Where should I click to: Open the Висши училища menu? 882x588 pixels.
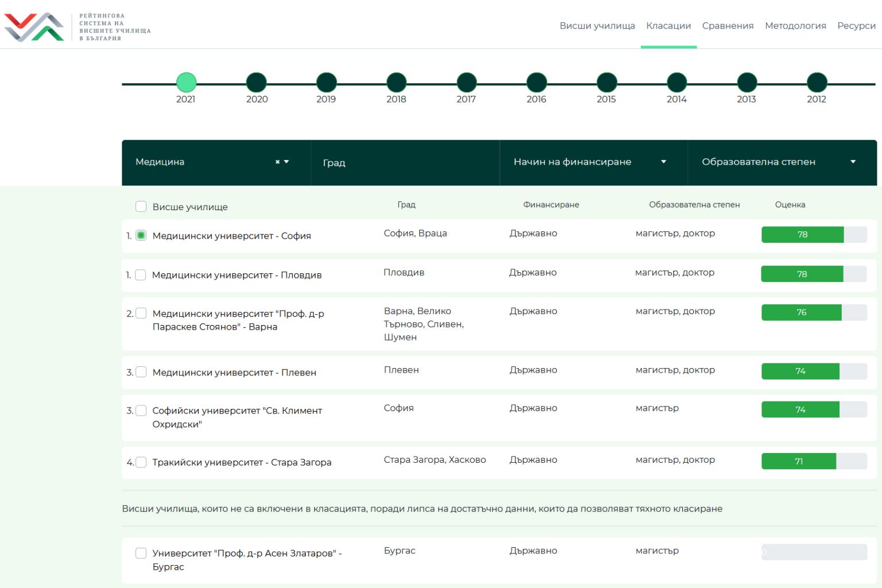[597, 26]
